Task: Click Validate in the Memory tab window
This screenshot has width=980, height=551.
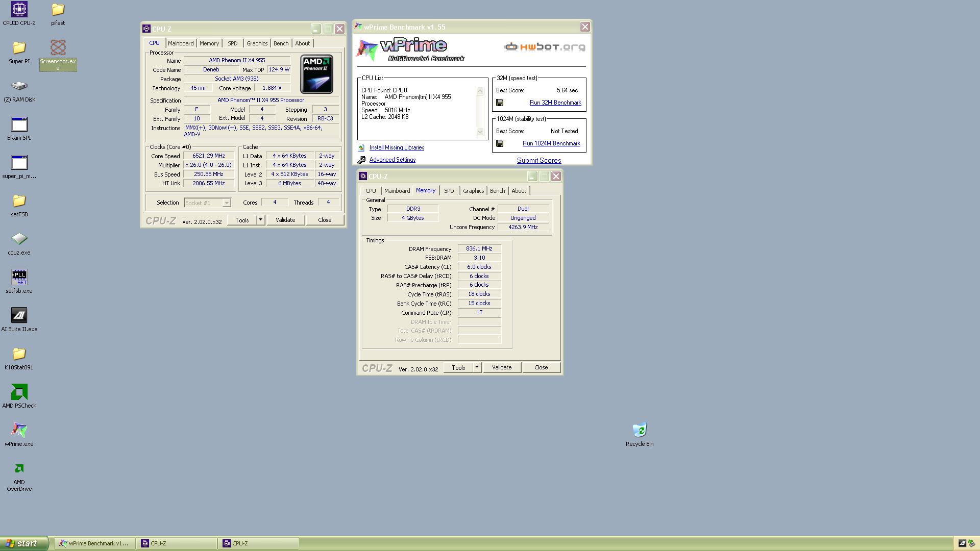Action: point(502,367)
